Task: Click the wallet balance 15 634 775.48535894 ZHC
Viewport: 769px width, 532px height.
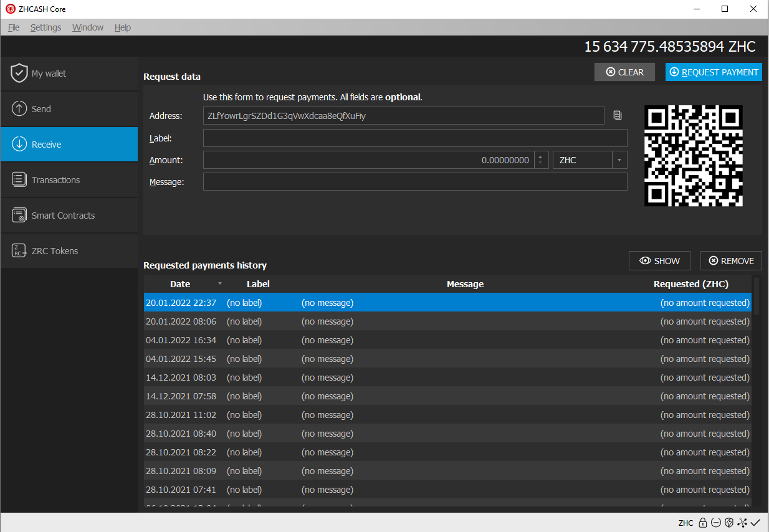Action: [669, 47]
